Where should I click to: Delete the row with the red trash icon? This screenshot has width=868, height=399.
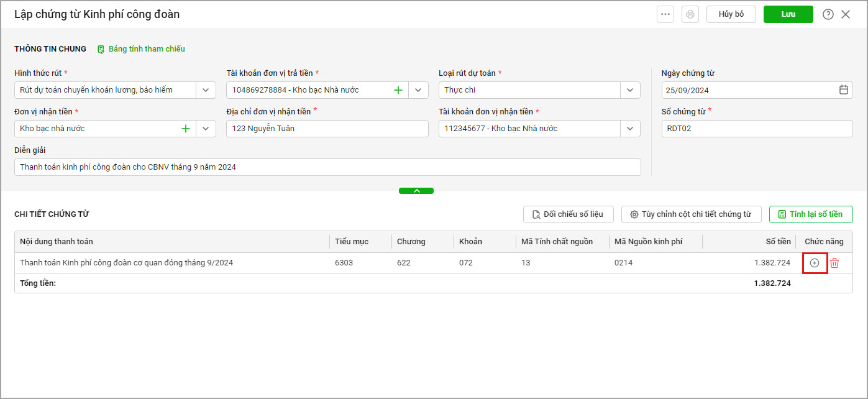tap(834, 263)
